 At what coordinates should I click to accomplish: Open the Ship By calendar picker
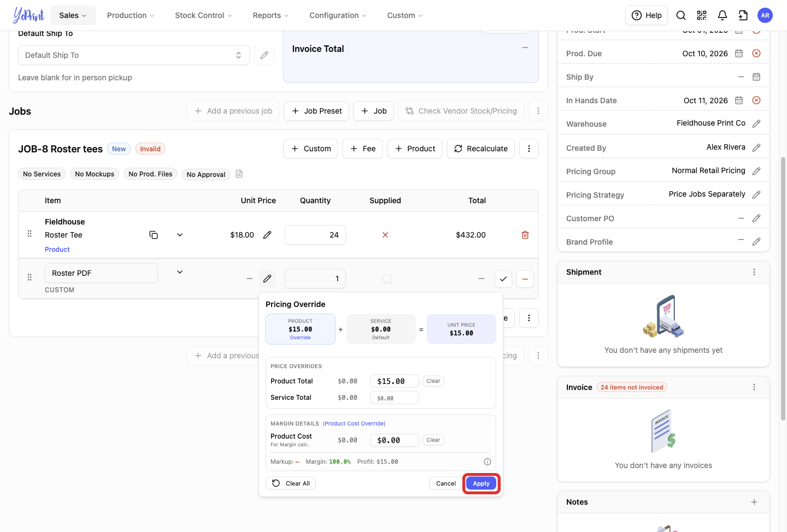click(x=756, y=77)
